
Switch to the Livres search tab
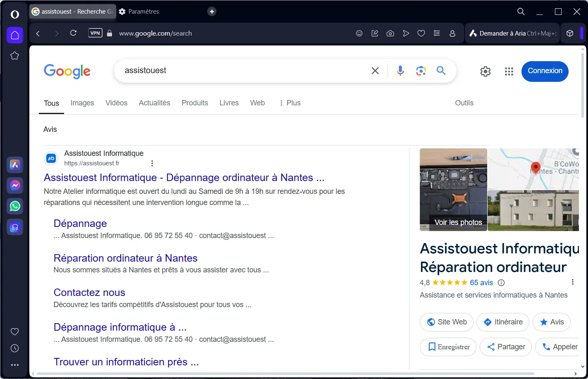pos(229,103)
